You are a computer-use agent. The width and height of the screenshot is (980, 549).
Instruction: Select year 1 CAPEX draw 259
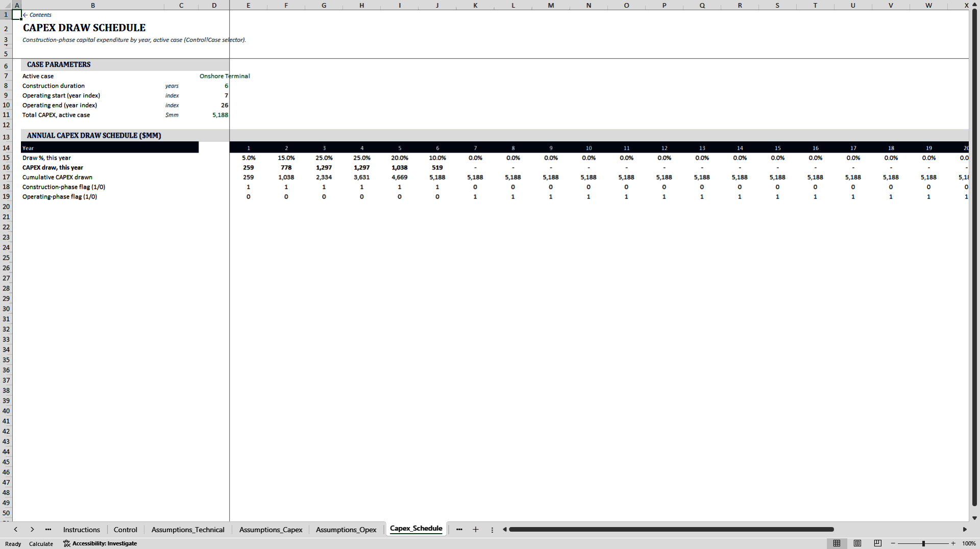point(248,167)
